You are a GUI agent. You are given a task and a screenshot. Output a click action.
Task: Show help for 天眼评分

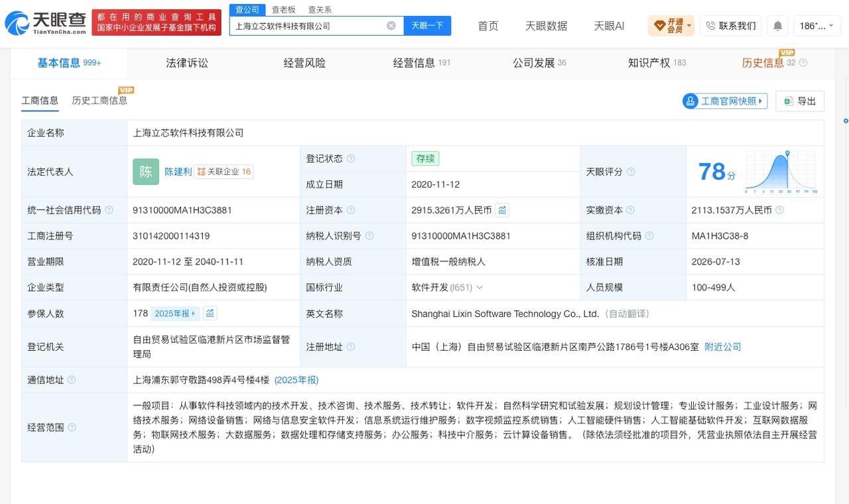pyautogui.click(x=631, y=172)
